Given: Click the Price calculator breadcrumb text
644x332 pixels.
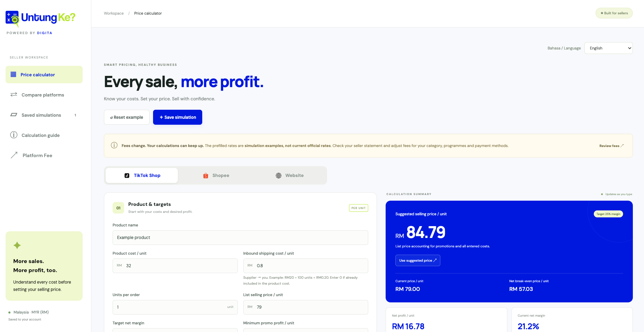Looking at the screenshot, I should click(148, 13).
